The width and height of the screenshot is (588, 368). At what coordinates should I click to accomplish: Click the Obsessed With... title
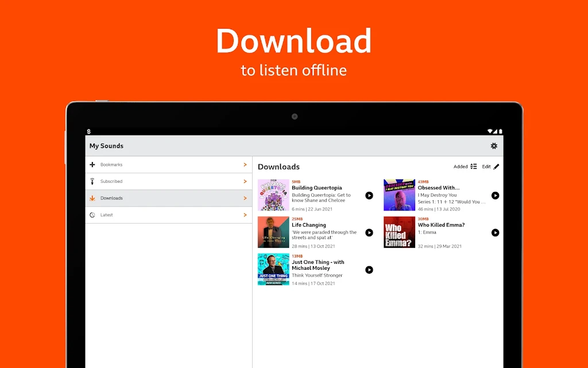point(438,188)
